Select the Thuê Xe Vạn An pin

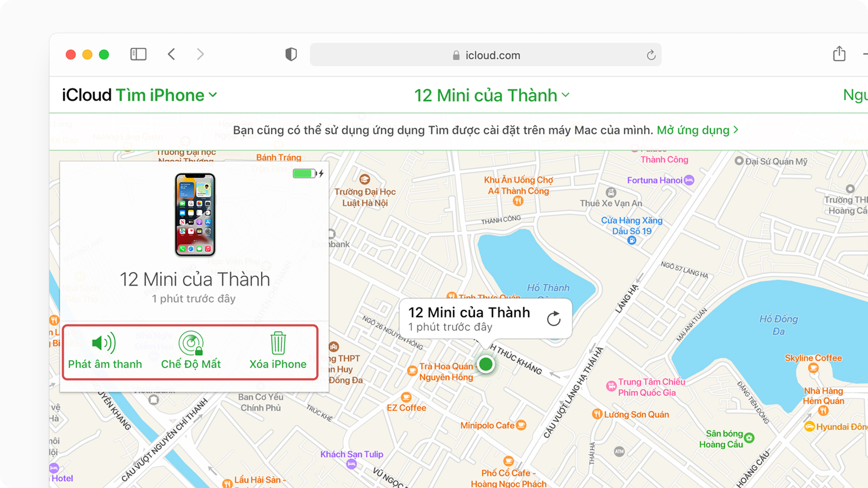pos(611,192)
